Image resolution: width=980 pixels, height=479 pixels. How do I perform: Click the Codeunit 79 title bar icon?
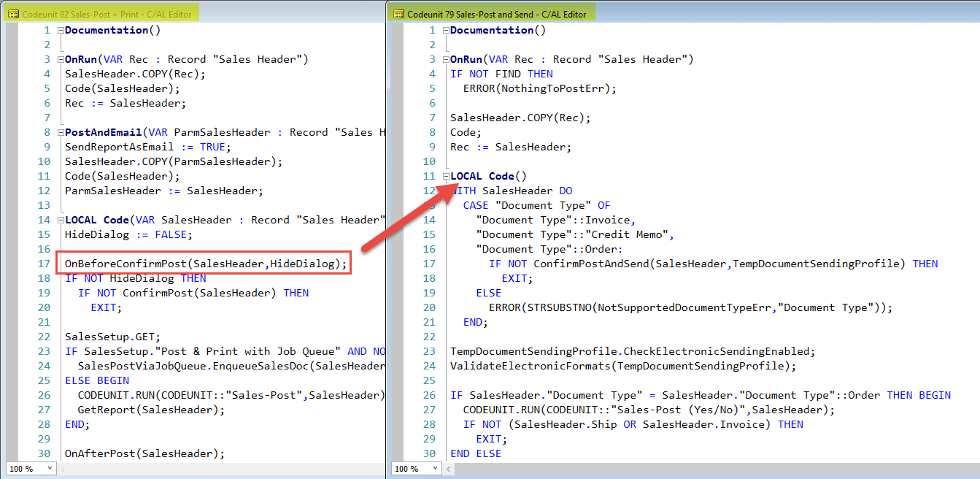pyautogui.click(x=396, y=12)
